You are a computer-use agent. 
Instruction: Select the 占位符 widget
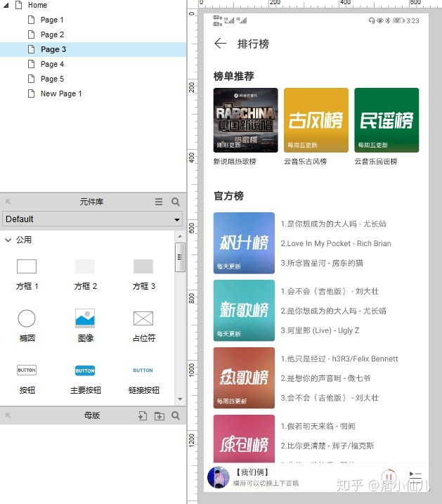tap(143, 325)
